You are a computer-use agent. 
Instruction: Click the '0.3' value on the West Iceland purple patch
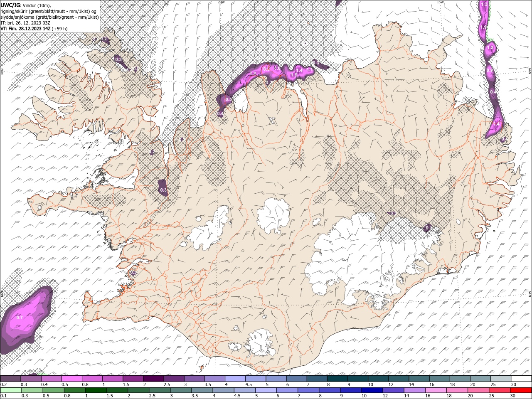tap(163, 190)
